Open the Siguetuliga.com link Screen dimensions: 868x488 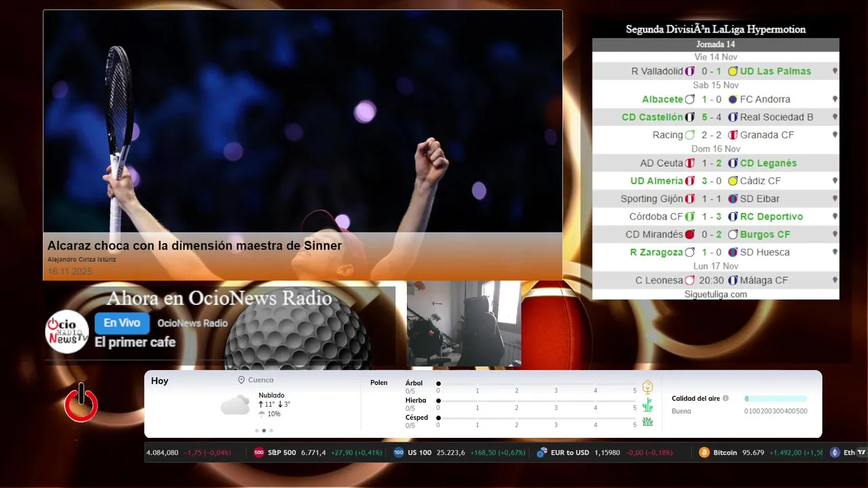pos(715,294)
